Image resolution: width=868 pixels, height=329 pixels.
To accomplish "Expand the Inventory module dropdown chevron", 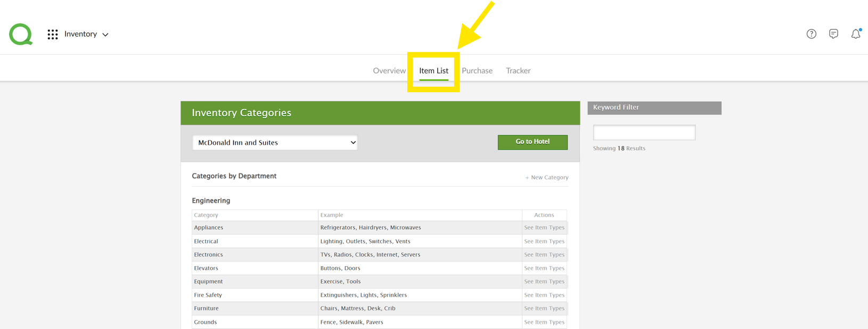I will [105, 35].
